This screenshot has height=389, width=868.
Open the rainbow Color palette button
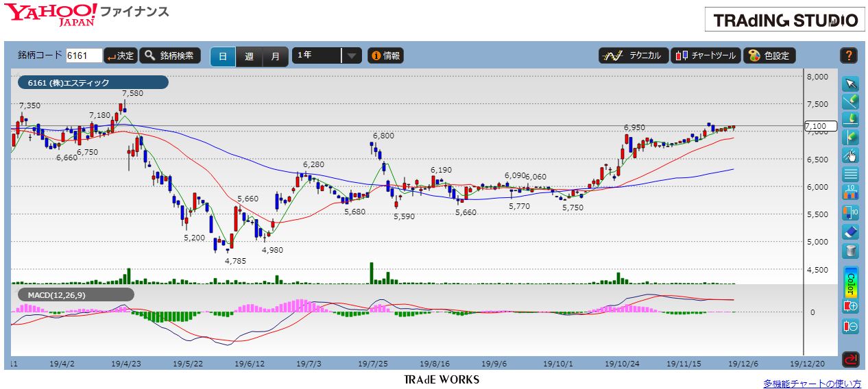click(850, 281)
